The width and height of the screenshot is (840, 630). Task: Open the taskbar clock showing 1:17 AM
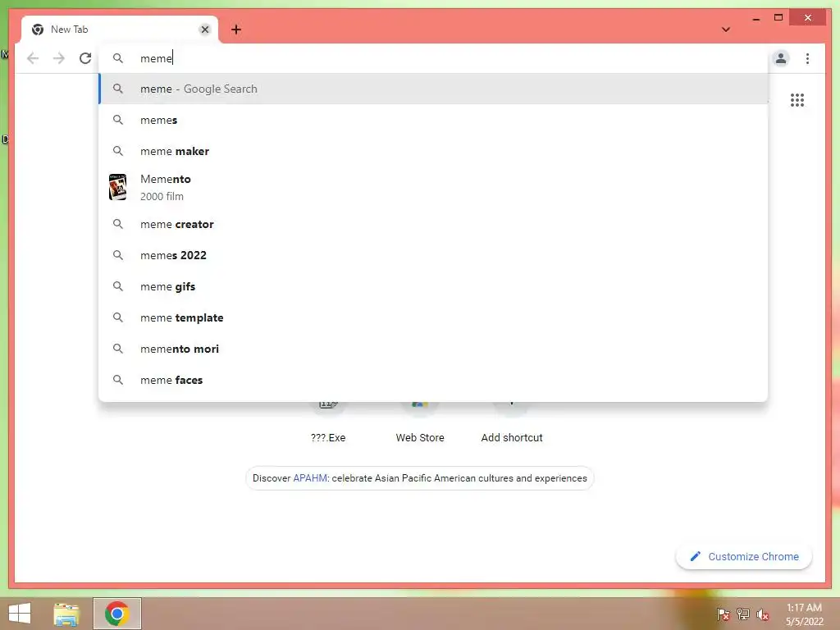click(804, 614)
